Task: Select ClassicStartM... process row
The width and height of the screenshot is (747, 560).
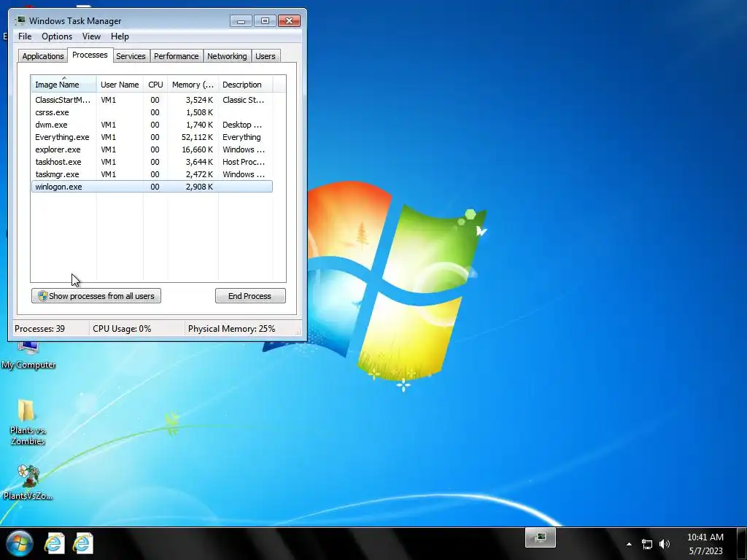Action: [152, 100]
